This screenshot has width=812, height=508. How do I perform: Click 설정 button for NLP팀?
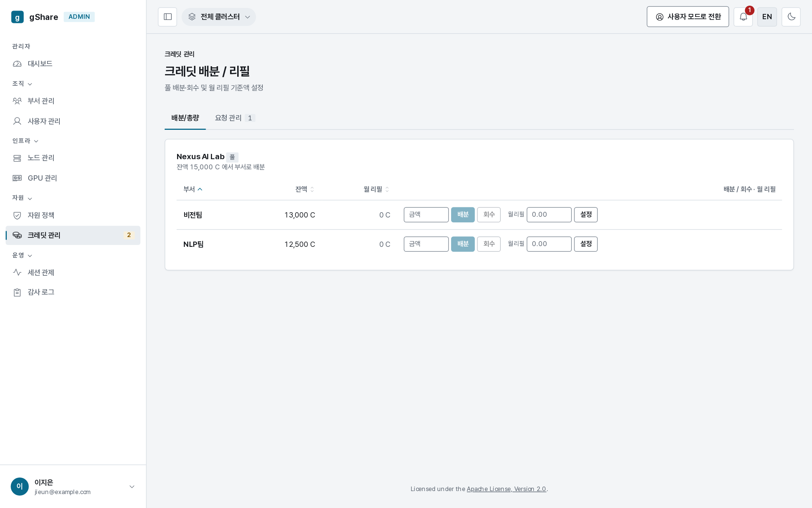coord(586,244)
